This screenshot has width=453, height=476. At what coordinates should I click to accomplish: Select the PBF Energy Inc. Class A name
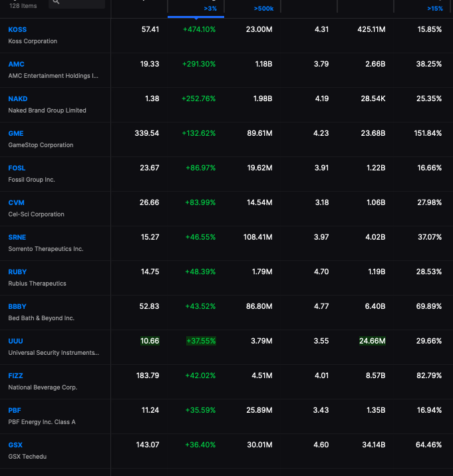42,421
